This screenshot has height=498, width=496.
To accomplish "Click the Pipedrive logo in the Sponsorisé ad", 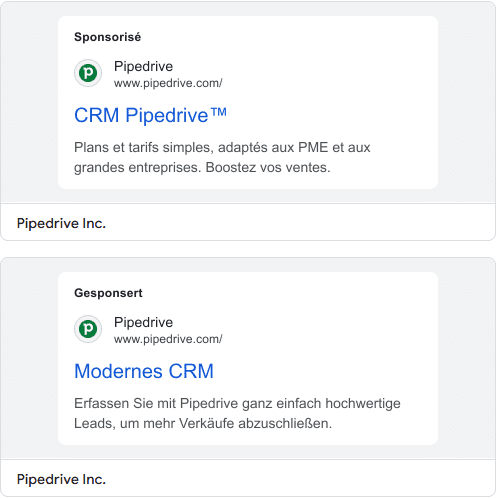I will point(88,73).
